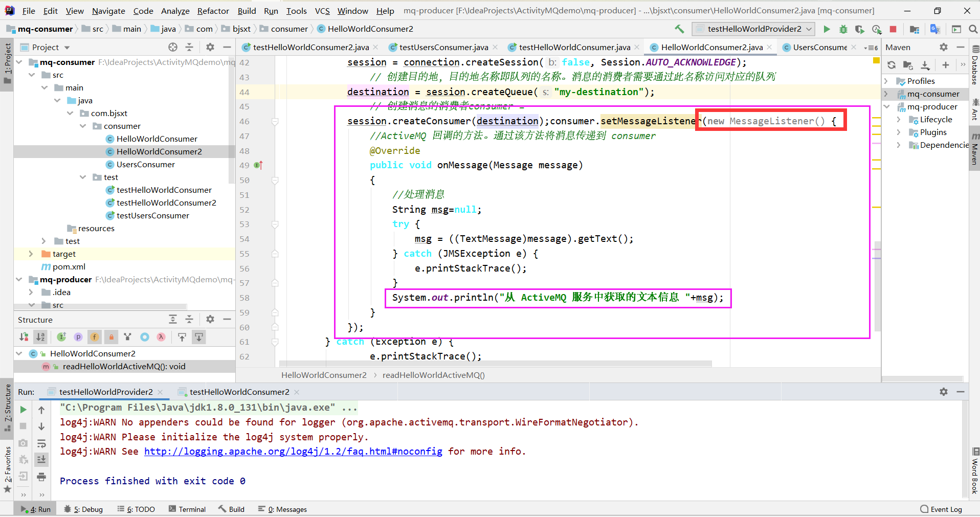Toggle Show Properties in the Structure panel
980x517 pixels.
click(x=78, y=336)
